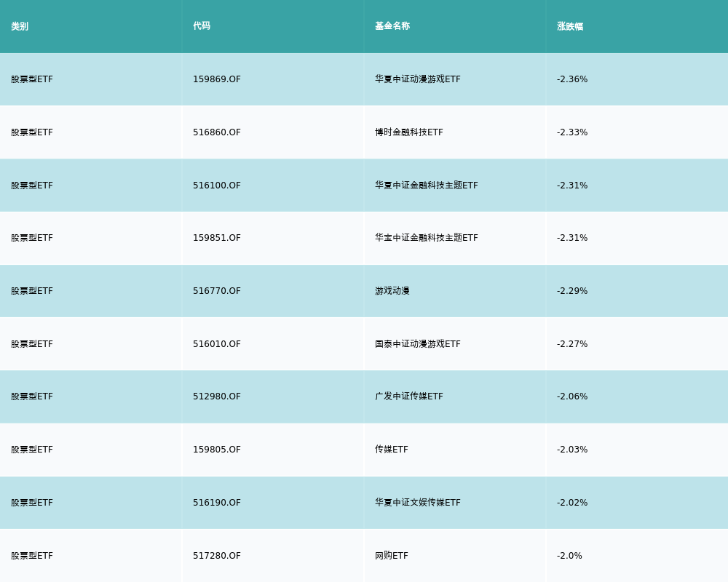728x582 pixels.
Task: Open 博时金融科技ETF fund entry
Action: [x=409, y=132]
